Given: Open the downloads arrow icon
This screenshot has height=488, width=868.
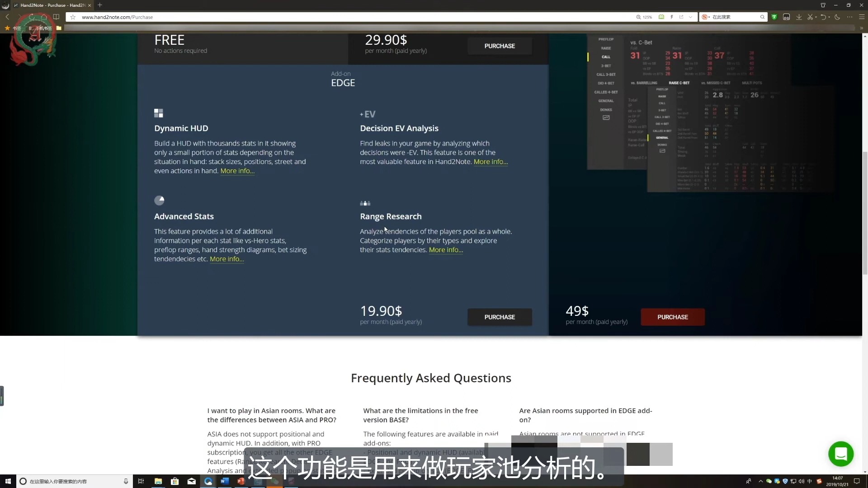Looking at the screenshot, I should coord(799,17).
